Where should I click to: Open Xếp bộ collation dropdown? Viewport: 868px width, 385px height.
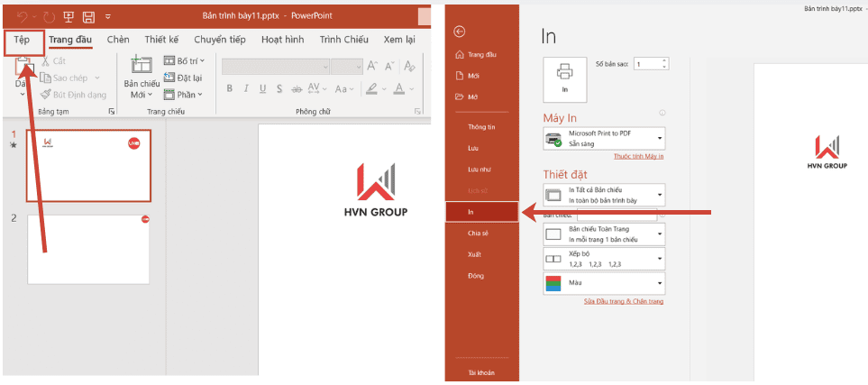tap(605, 259)
